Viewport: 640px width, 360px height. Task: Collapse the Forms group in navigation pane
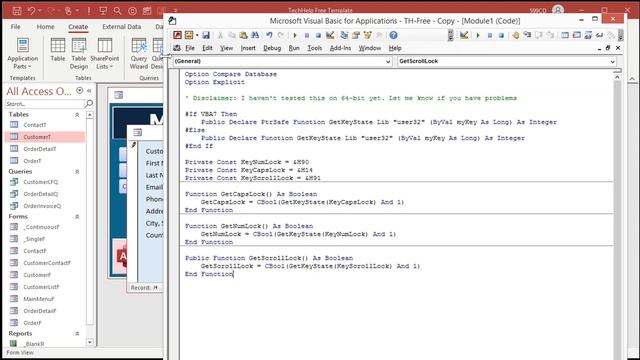tap(77, 217)
